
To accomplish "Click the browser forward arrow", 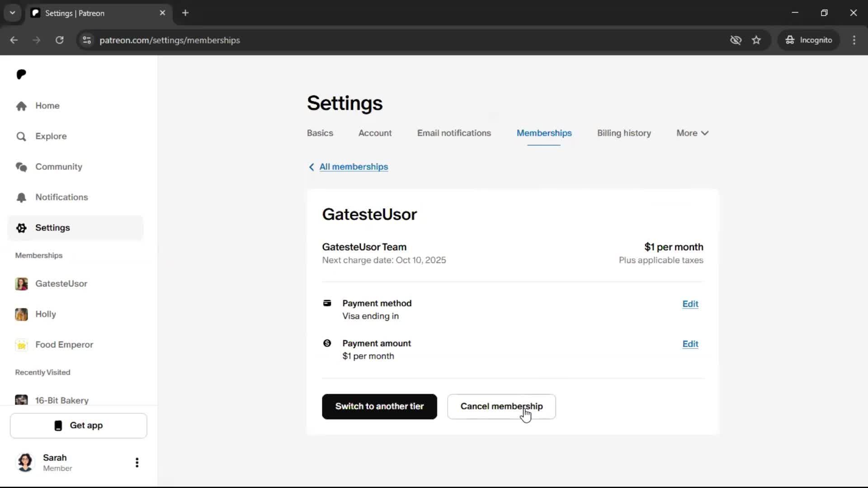I will (37, 40).
